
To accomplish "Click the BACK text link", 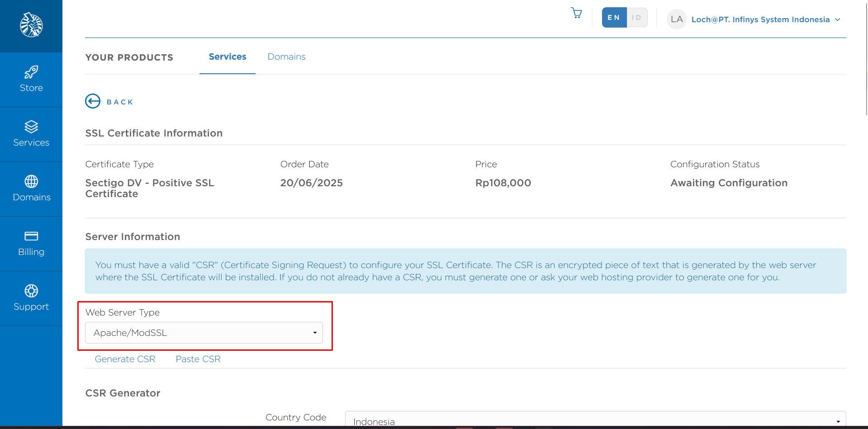I will [x=120, y=102].
